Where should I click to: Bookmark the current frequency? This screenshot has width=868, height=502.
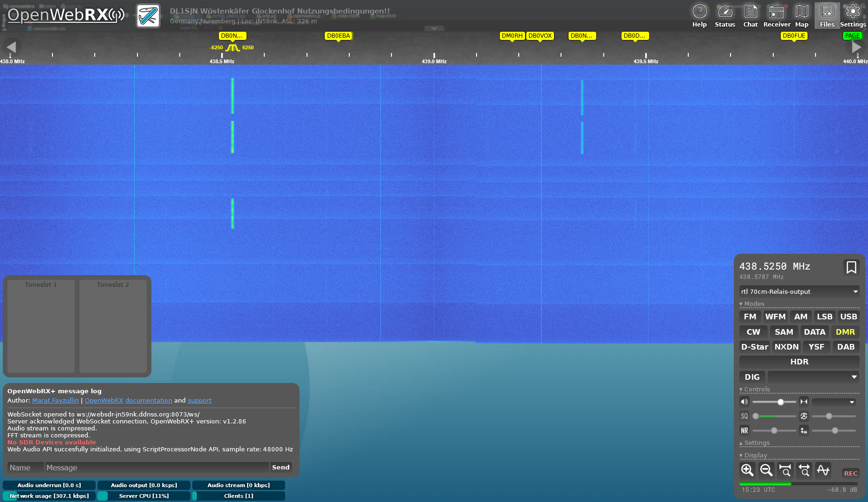[x=851, y=267]
